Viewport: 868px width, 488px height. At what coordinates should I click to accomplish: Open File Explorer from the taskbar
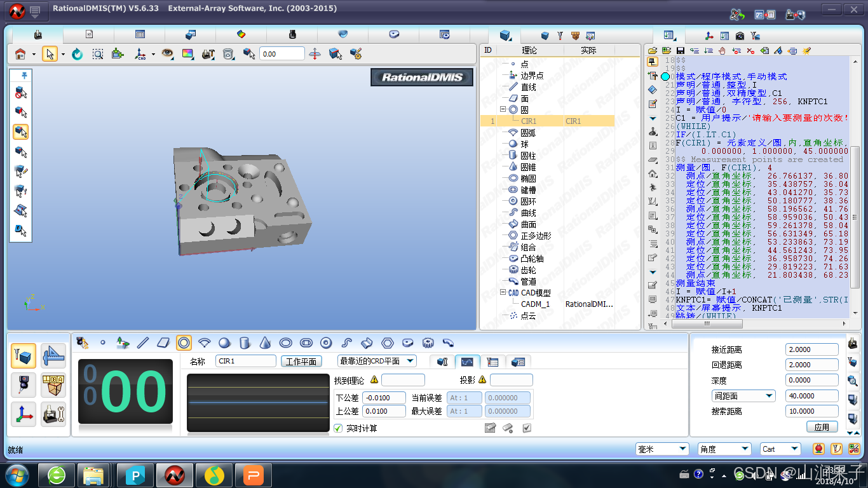point(93,475)
